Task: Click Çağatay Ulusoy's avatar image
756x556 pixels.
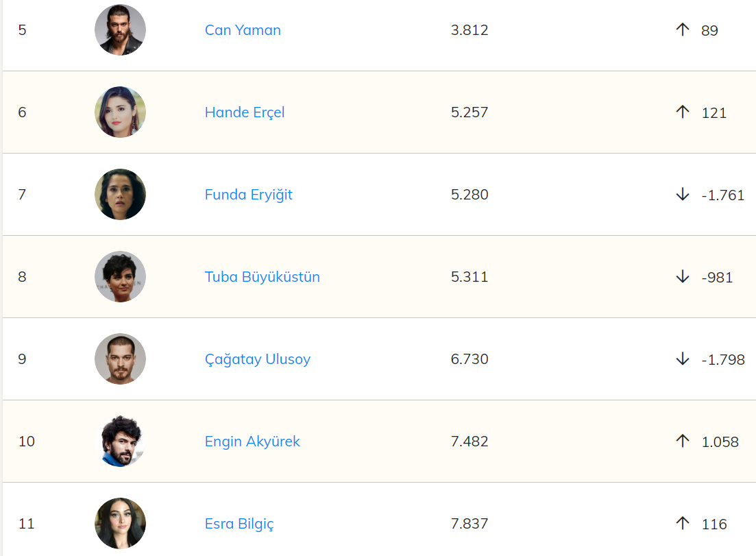Action: pyautogui.click(x=120, y=359)
